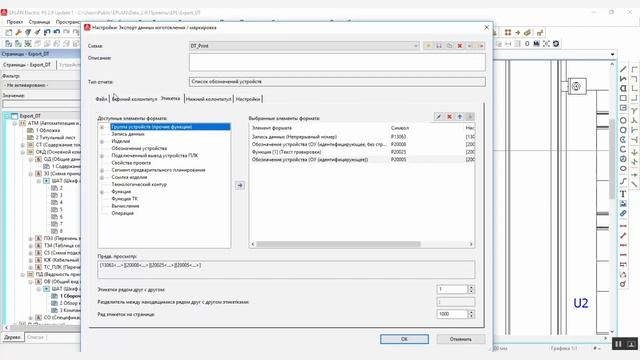Open the filter 'Не активировано' dropdown

tap(41, 85)
